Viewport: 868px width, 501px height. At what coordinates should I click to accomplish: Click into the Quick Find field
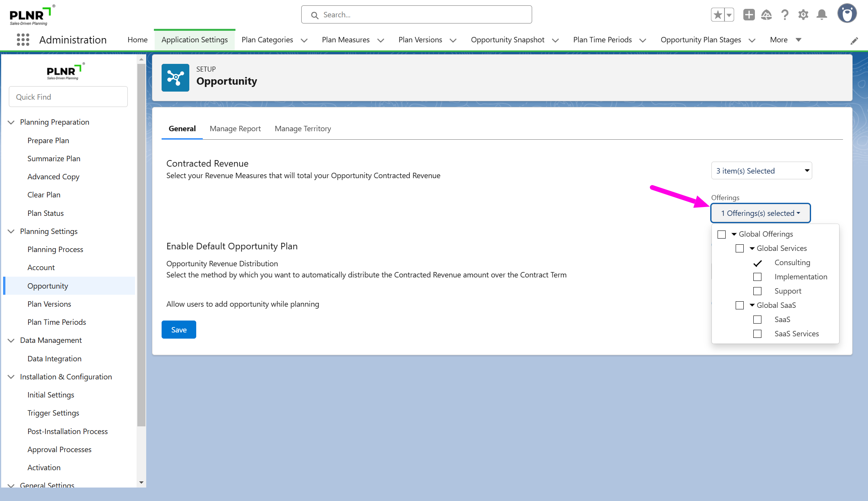68,97
